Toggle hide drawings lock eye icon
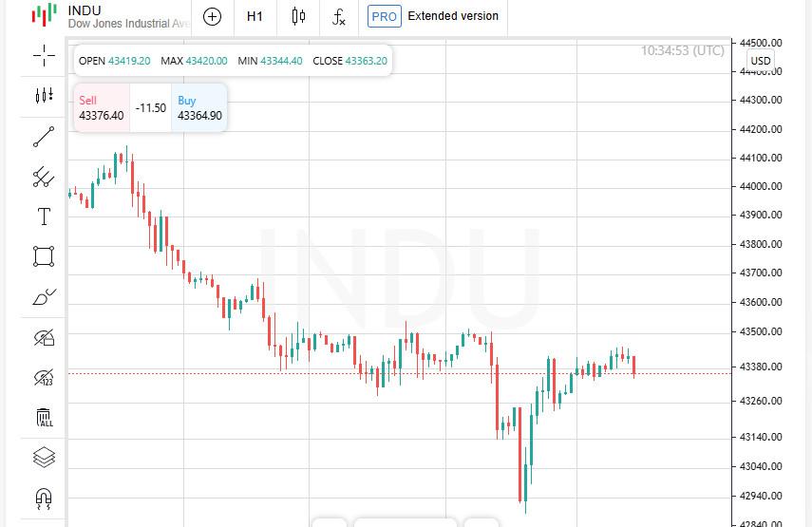812x527 pixels. pos(44,337)
